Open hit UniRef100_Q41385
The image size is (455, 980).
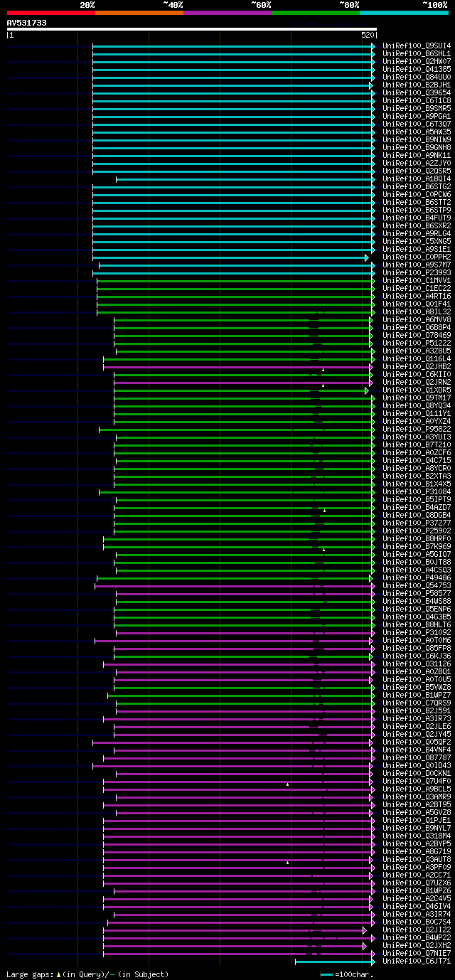(x=417, y=69)
